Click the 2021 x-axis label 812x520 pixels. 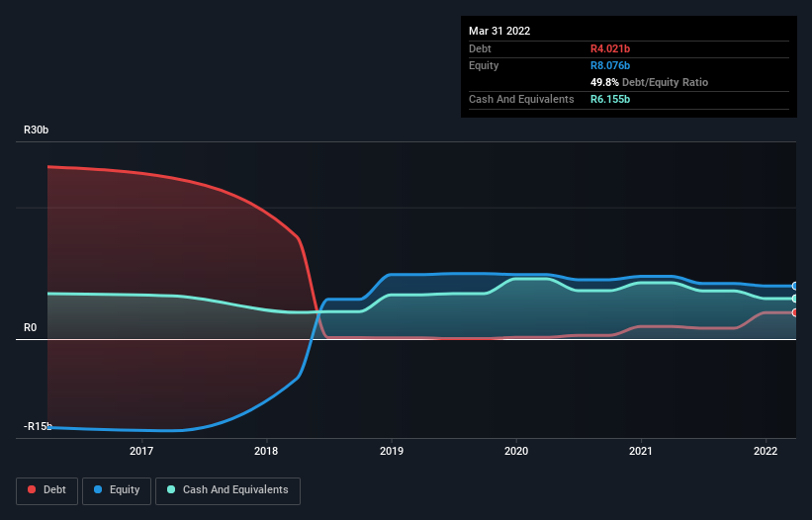[641, 451]
